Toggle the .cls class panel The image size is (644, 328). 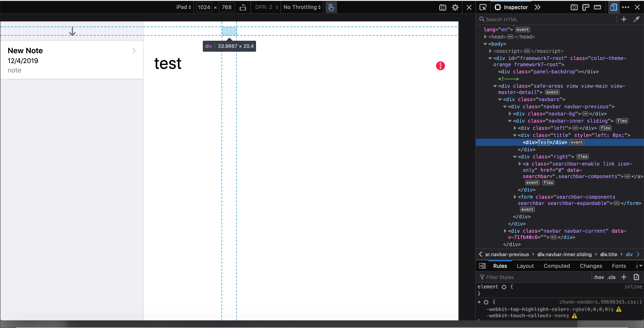click(x=611, y=277)
